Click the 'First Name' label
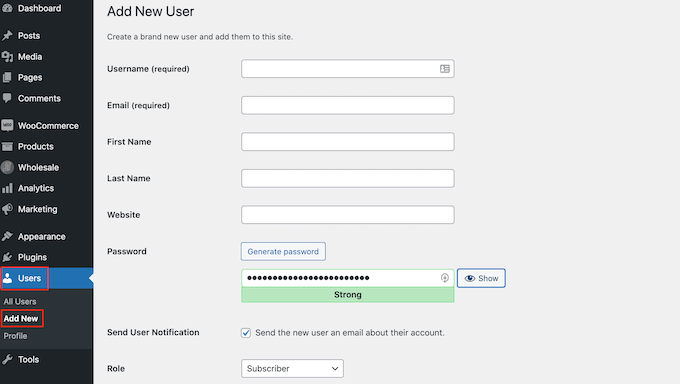The width and height of the screenshot is (680, 384). pos(129,141)
